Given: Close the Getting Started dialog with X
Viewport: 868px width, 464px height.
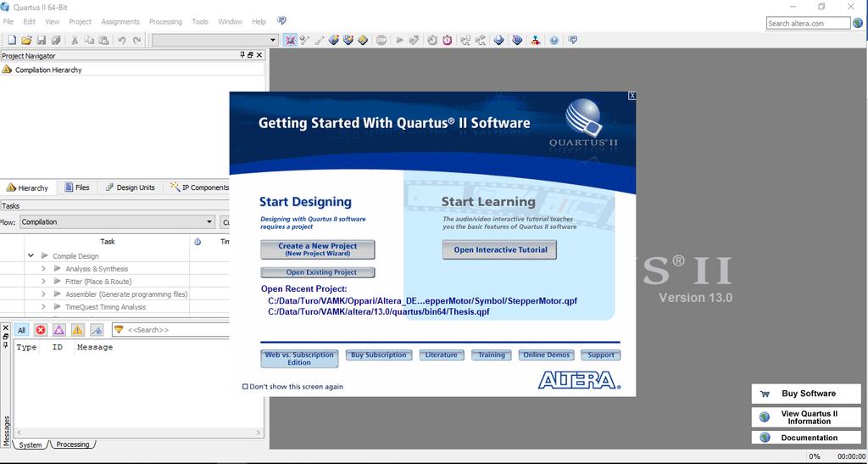Looking at the screenshot, I should [x=632, y=95].
